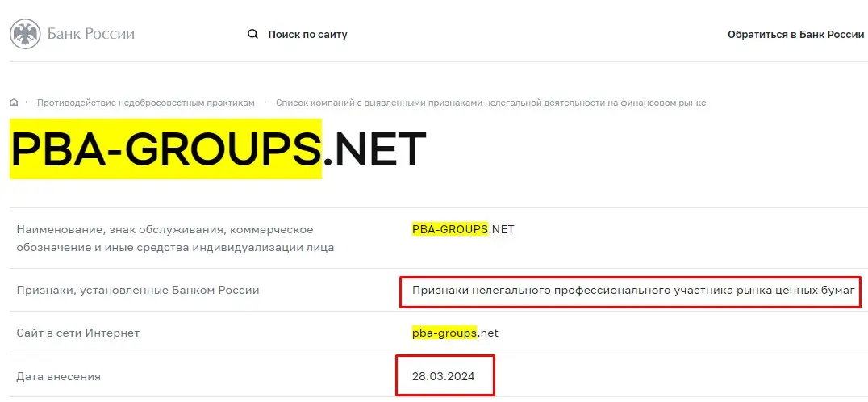Select Признаки нелегального профессионального участника text
Image resolution: width=868 pixels, height=402 pixels.
tap(632, 290)
